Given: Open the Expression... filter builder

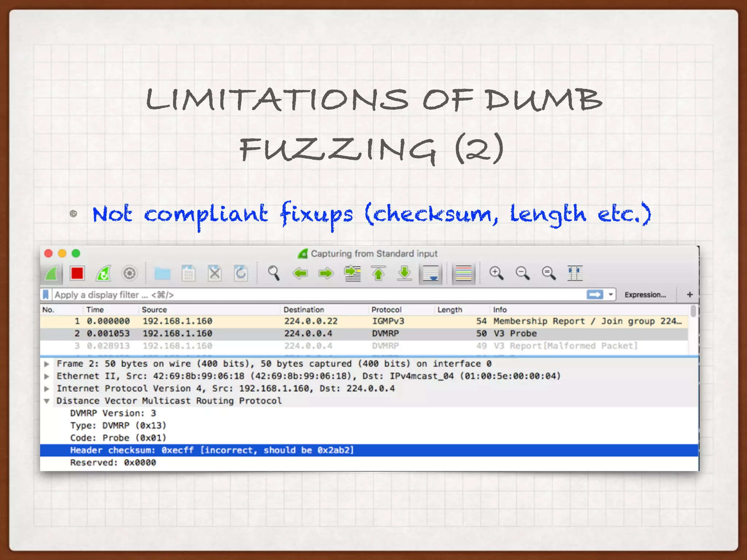Looking at the screenshot, I should pos(645,295).
